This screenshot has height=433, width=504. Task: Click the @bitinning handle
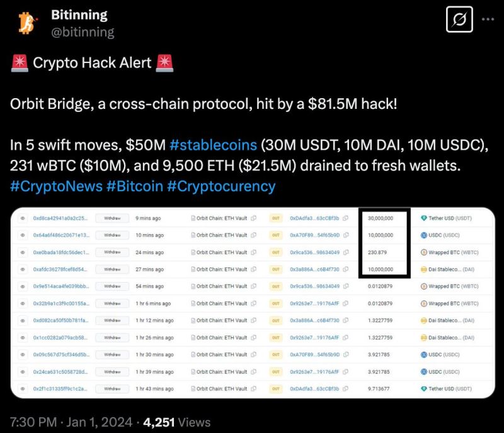[82, 31]
